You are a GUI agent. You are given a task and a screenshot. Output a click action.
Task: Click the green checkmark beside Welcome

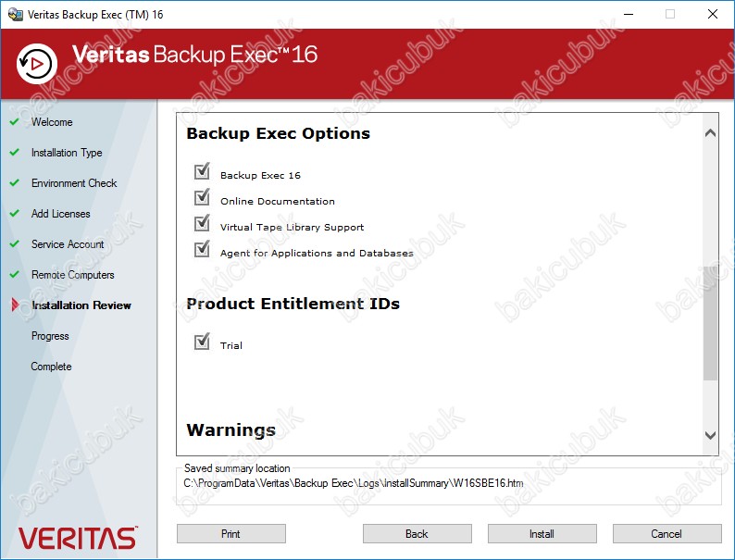(14, 122)
